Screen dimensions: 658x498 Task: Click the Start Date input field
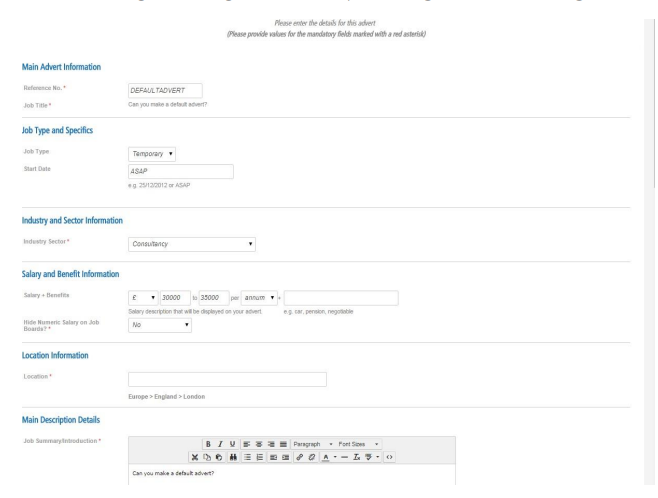pos(181,172)
